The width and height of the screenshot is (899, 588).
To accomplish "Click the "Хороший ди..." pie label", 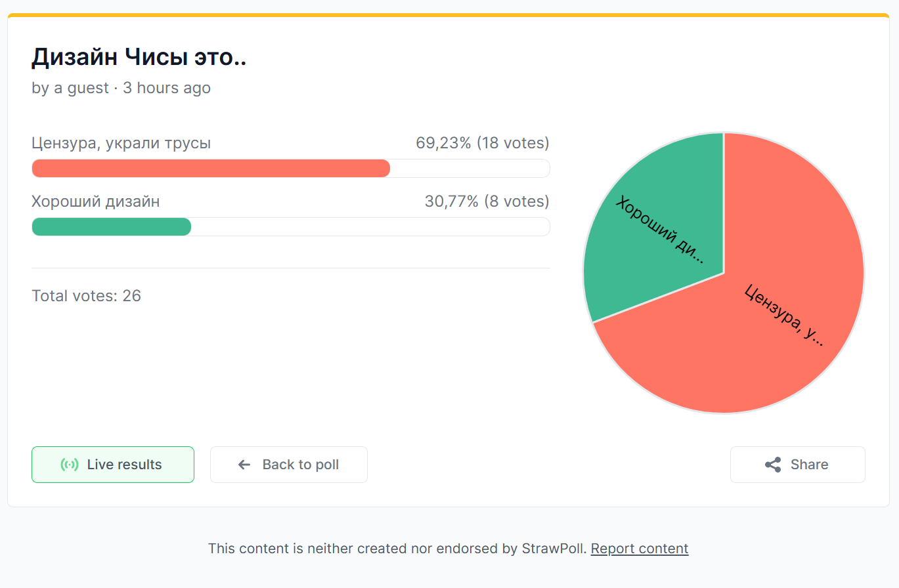I will [660, 230].
